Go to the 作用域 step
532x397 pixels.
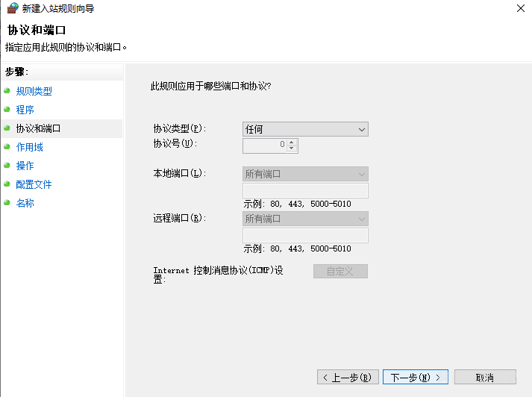click(x=30, y=147)
